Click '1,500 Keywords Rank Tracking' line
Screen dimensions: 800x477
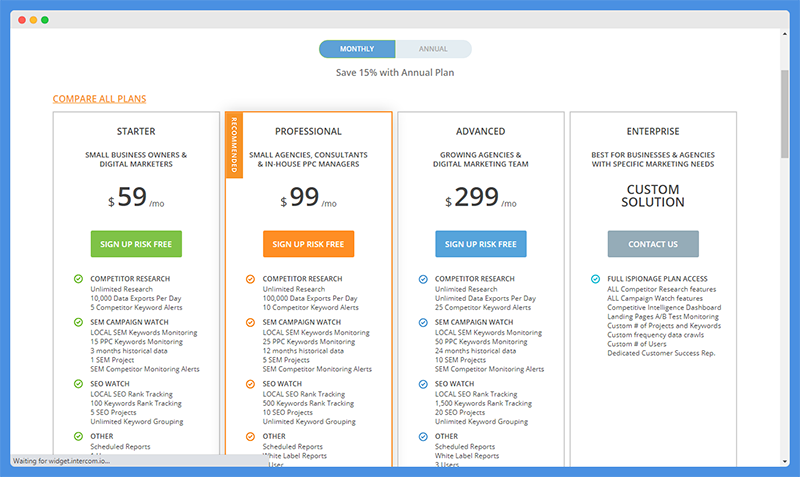point(483,404)
